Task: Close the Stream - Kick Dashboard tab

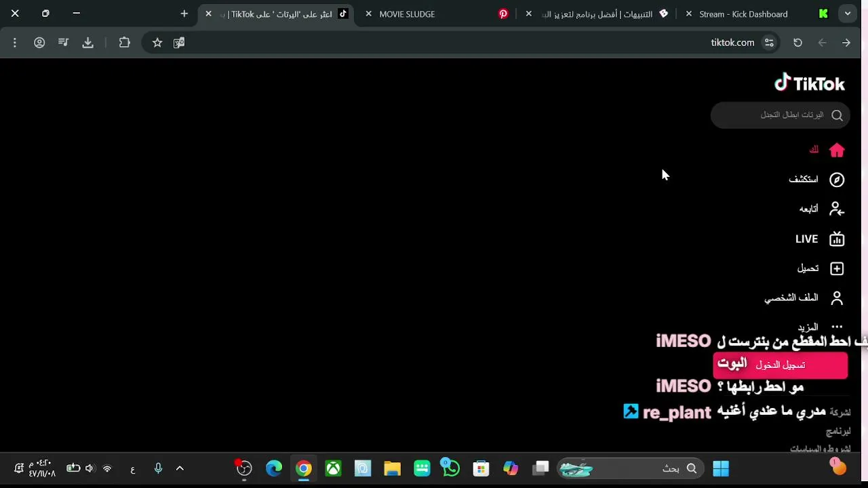Action: coord(689,14)
